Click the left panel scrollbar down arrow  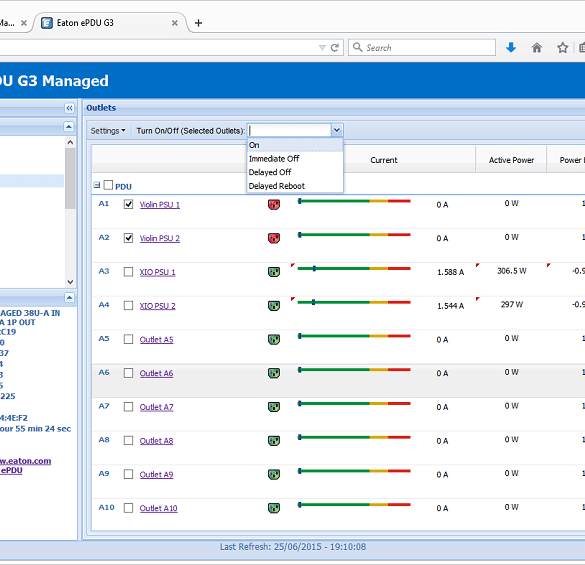click(x=70, y=282)
